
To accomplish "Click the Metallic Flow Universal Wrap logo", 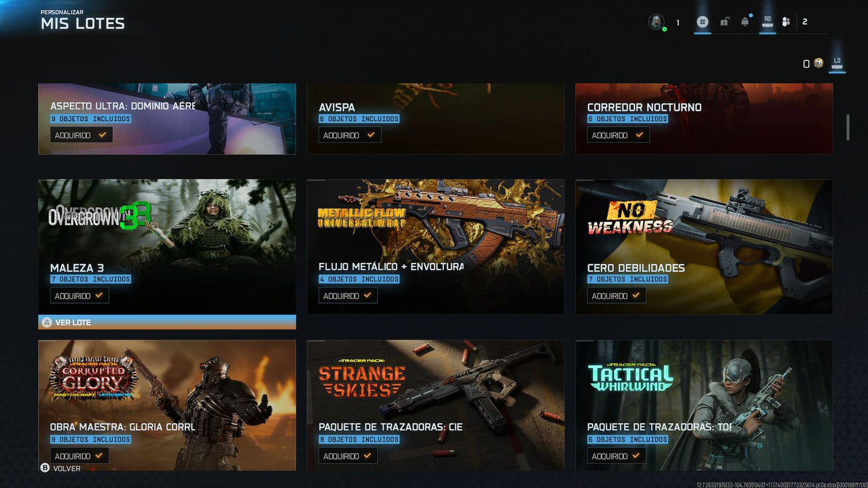I will [362, 218].
